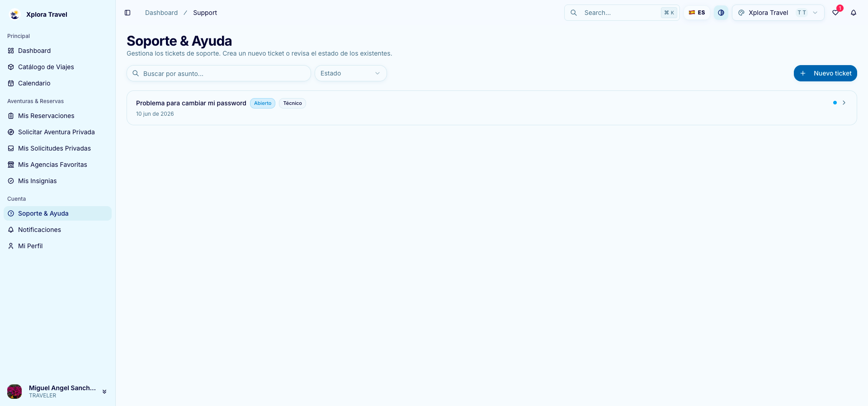This screenshot has height=406, width=868.
Task: Click the Xplora Travel logo icon
Action: coord(14,14)
